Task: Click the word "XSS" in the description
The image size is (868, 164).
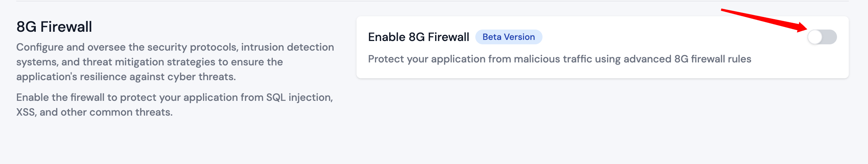Action: tap(25, 112)
